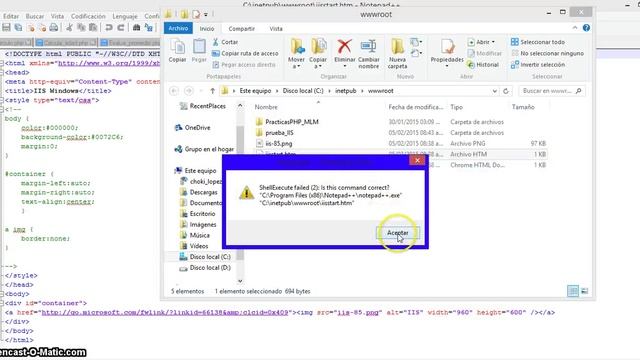Screen dimensions: 640x360
Task: Click the undo icon in Notepad++ toolbar
Action: pyautogui.click(x=109, y=28)
